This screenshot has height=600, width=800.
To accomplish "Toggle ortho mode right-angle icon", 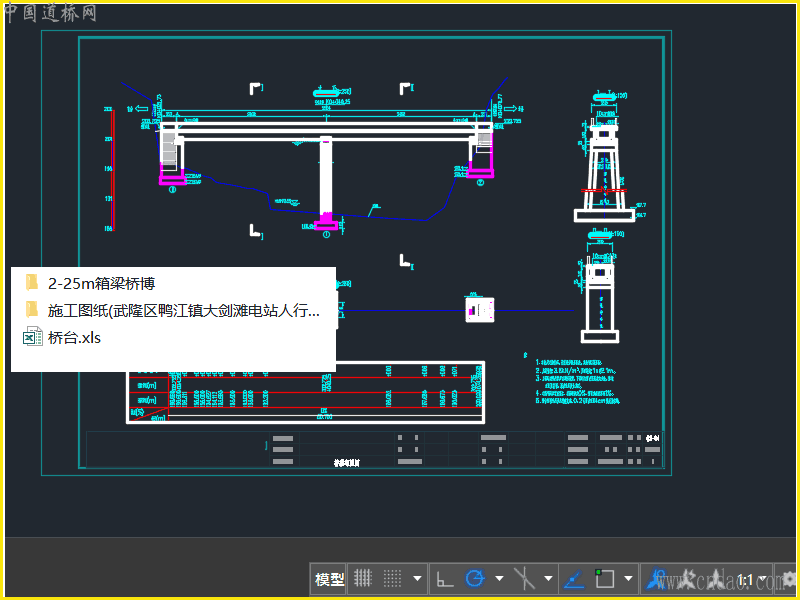I will 444,579.
